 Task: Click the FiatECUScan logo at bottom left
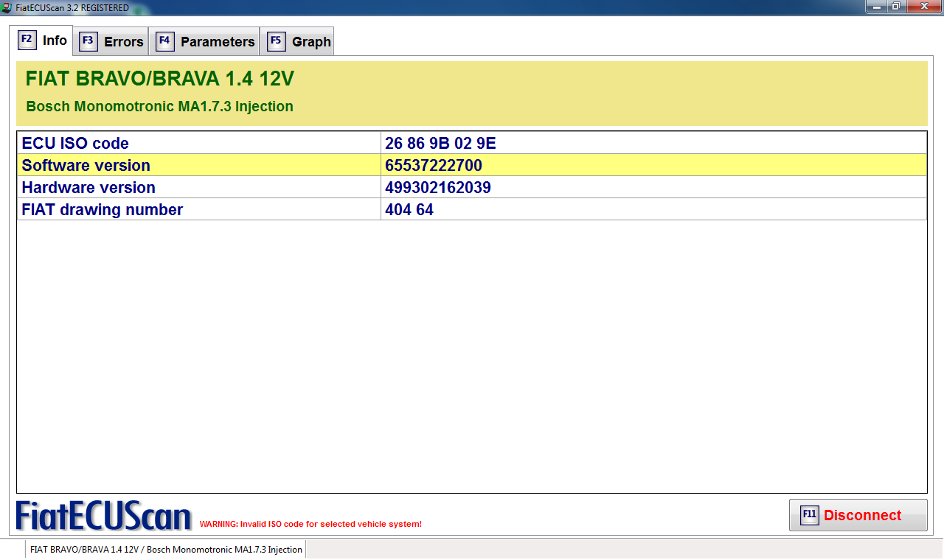click(103, 516)
